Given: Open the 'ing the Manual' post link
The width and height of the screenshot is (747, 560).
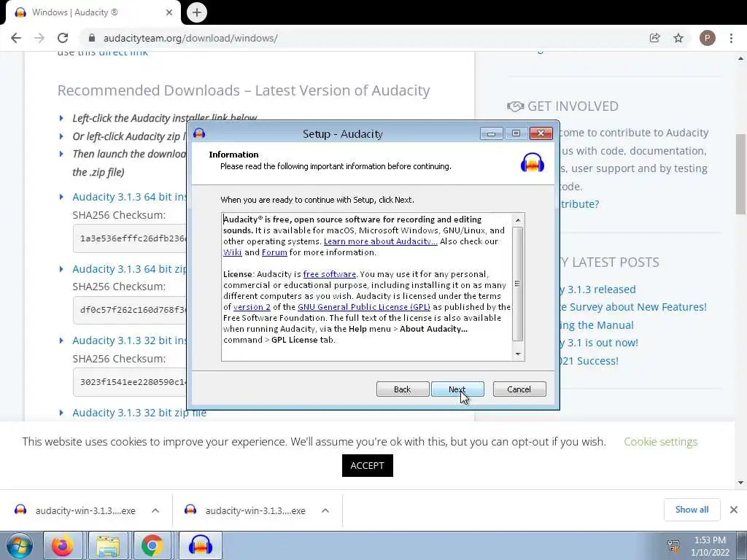Looking at the screenshot, I should coord(597,324).
